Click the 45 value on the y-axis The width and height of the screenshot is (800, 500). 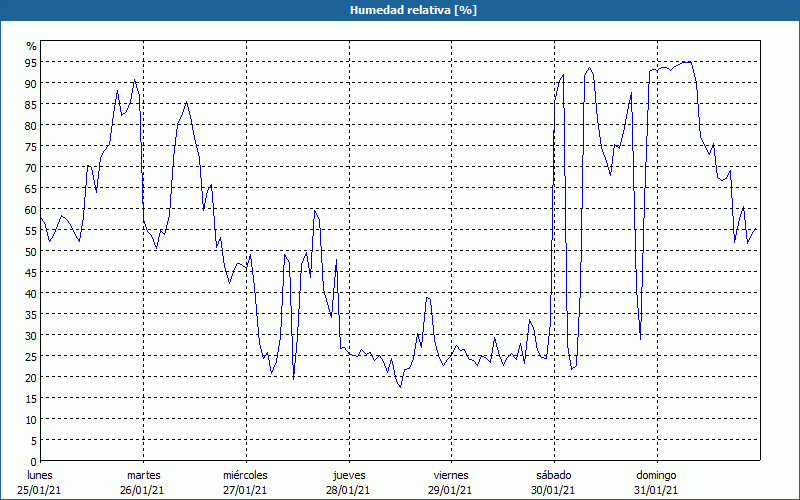point(32,272)
